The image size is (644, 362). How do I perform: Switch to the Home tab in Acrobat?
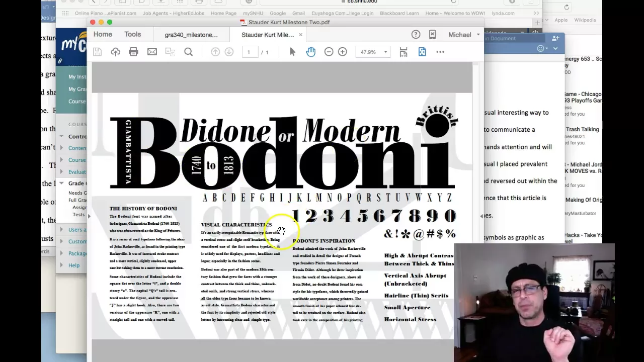click(x=103, y=34)
